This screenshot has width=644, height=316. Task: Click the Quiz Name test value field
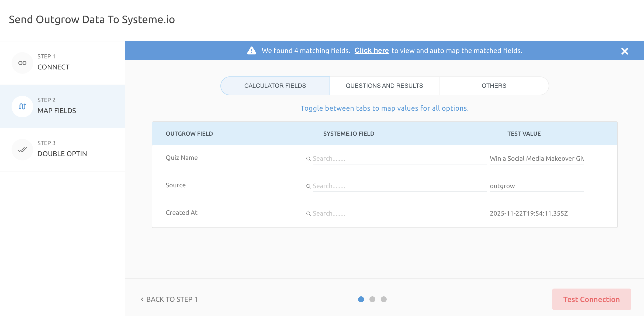(x=536, y=159)
